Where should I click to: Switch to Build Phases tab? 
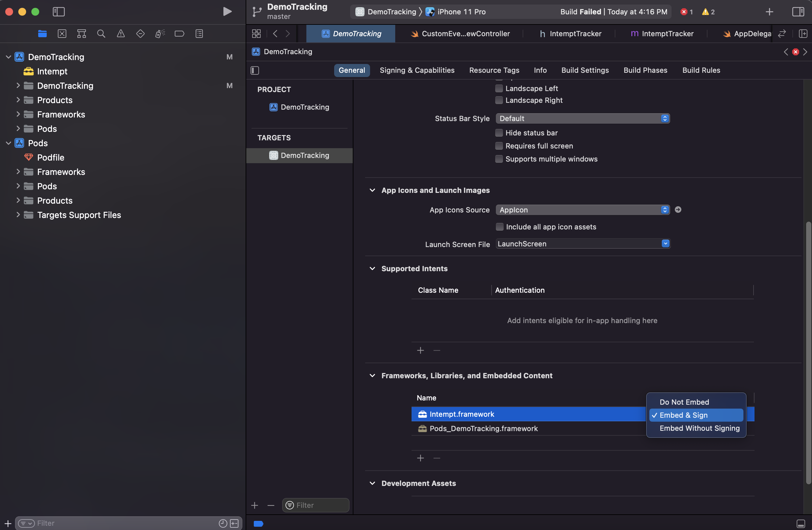[x=645, y=70]
